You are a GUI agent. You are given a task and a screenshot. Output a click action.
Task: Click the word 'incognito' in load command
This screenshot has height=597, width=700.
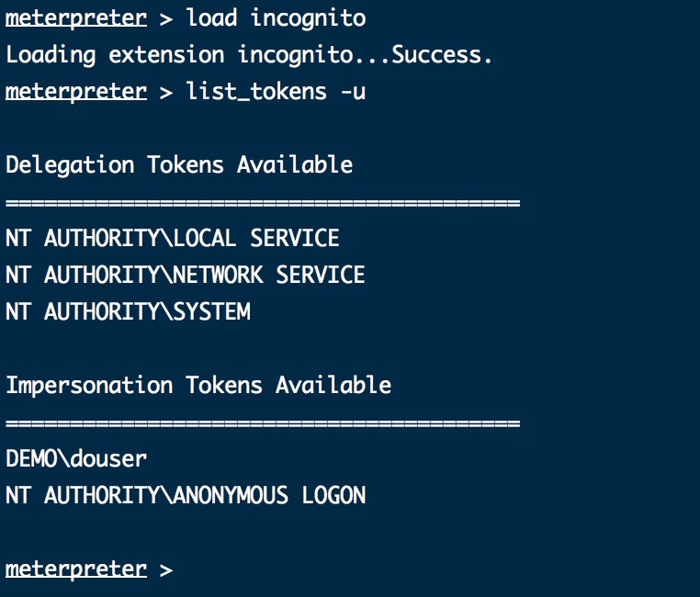(308, 18)
